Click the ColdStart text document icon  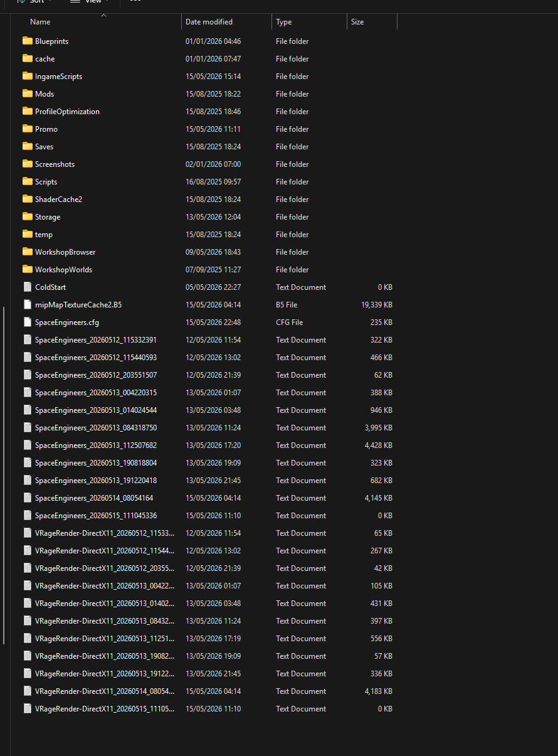[27, 287]
